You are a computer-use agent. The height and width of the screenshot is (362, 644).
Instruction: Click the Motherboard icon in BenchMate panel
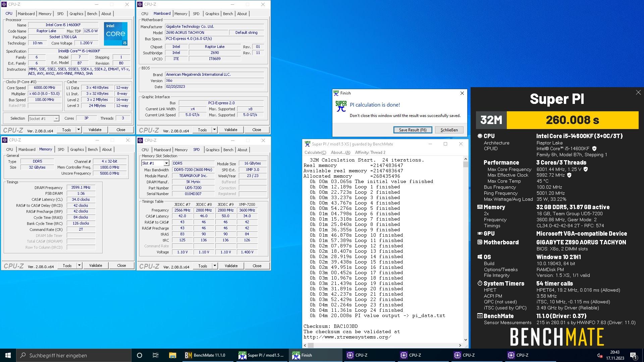[x=480, y=242]
